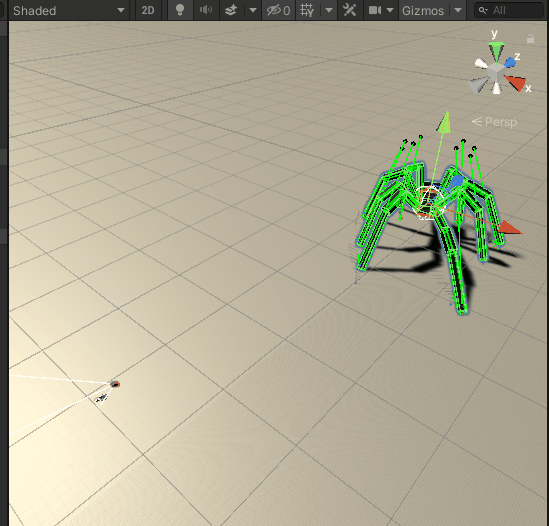
Task: Switch Persp projection label
Action: [x=495, y=122]
